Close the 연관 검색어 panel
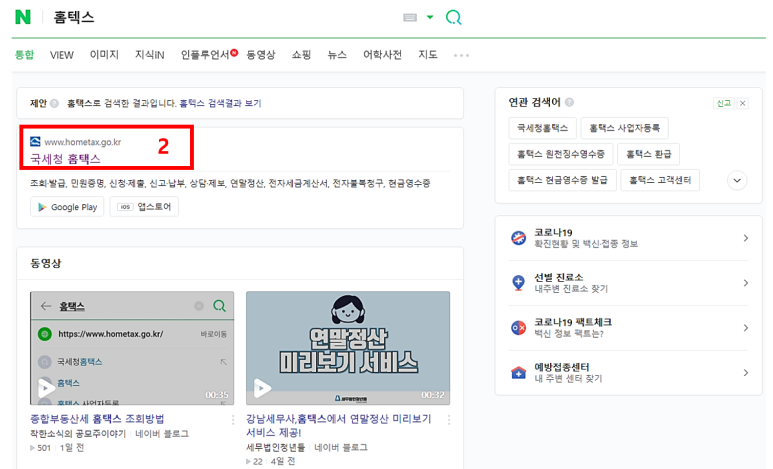 [x=742, y=103]
